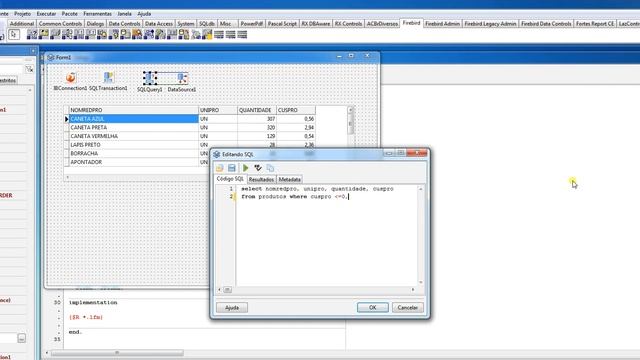The height and width of the screenshot is (360, 640).
Task: Select CANETA VERMELHA row in grid
Action: coord(190,136)
